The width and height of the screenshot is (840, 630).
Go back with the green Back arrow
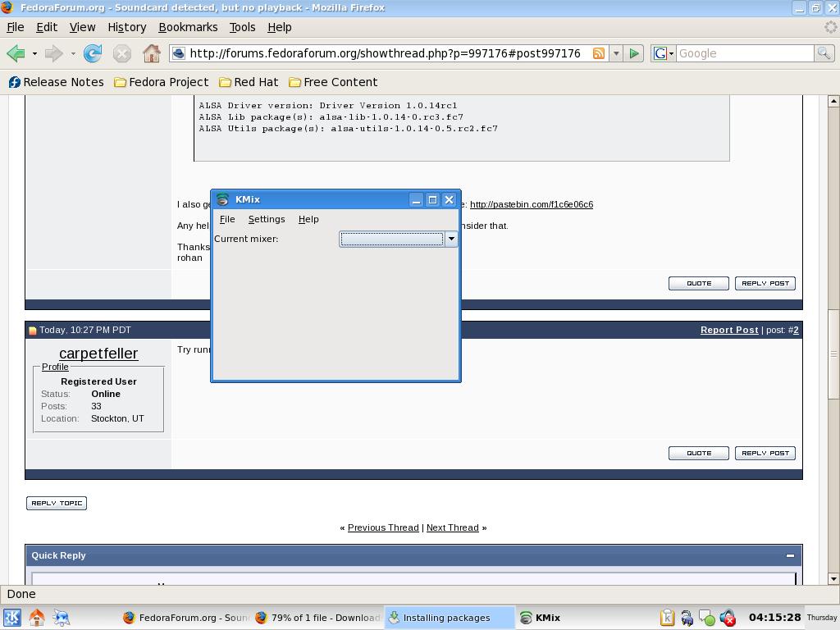(16, 53)
